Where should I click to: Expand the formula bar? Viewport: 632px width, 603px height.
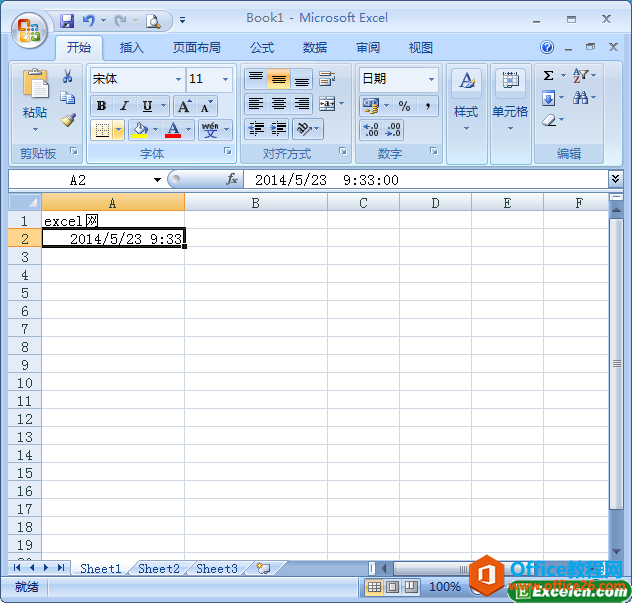tap(615, 179)
